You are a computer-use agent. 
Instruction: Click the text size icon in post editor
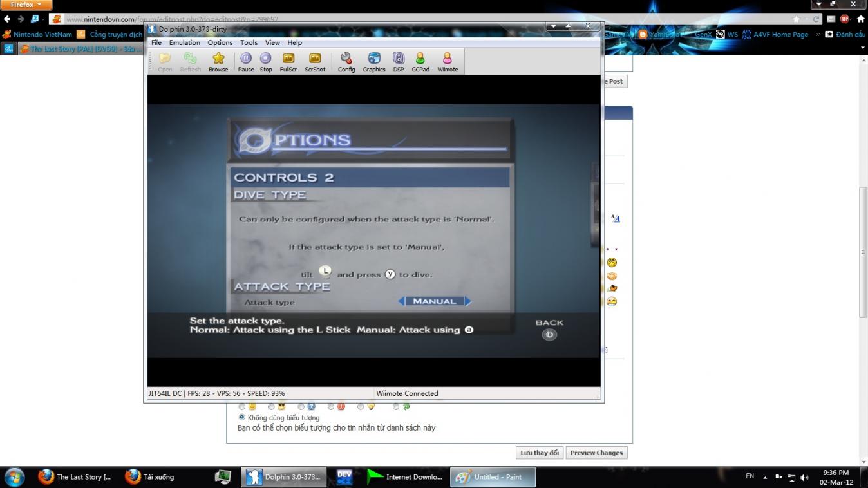click(x=616, y=219)
